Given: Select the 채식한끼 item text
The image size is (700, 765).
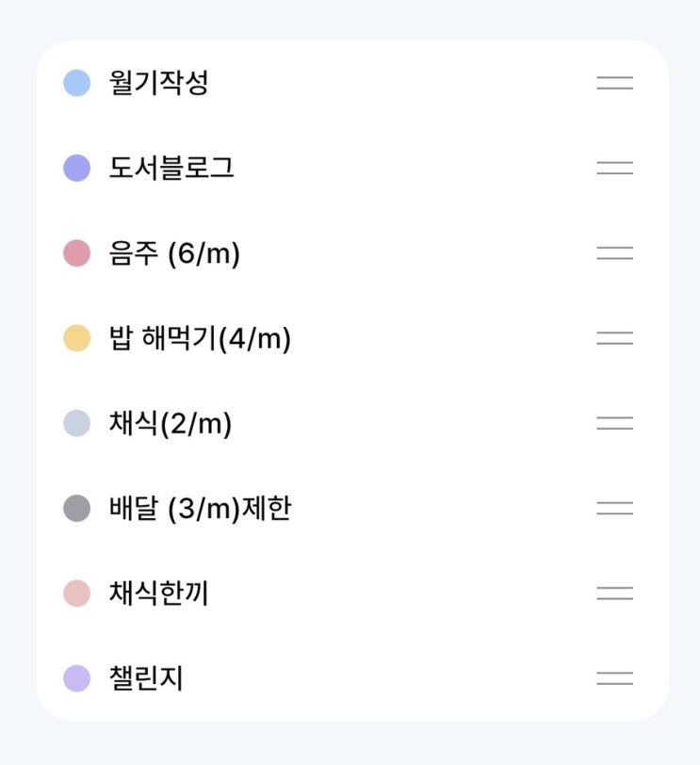Looking at the screenshot, I should tap(158, 594).
